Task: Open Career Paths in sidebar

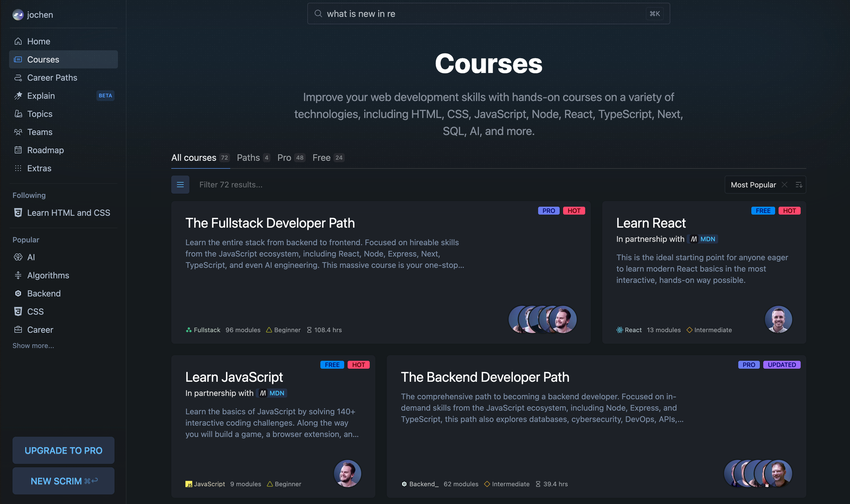Action: coord(63,78)
